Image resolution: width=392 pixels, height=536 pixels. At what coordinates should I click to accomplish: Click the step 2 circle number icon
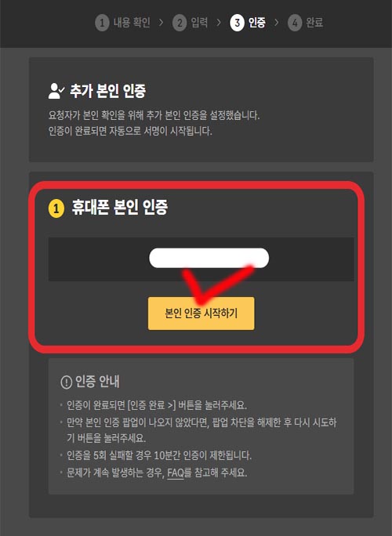[180, 24]
